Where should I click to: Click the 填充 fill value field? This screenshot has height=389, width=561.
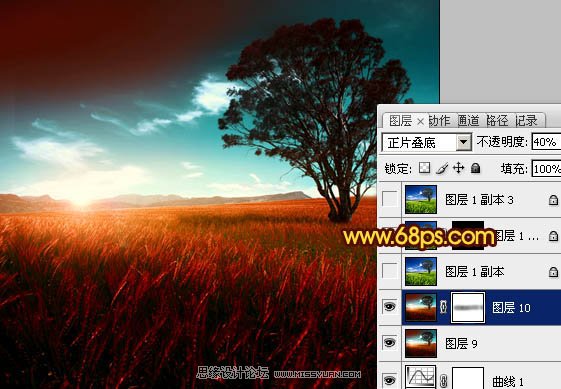546,169
